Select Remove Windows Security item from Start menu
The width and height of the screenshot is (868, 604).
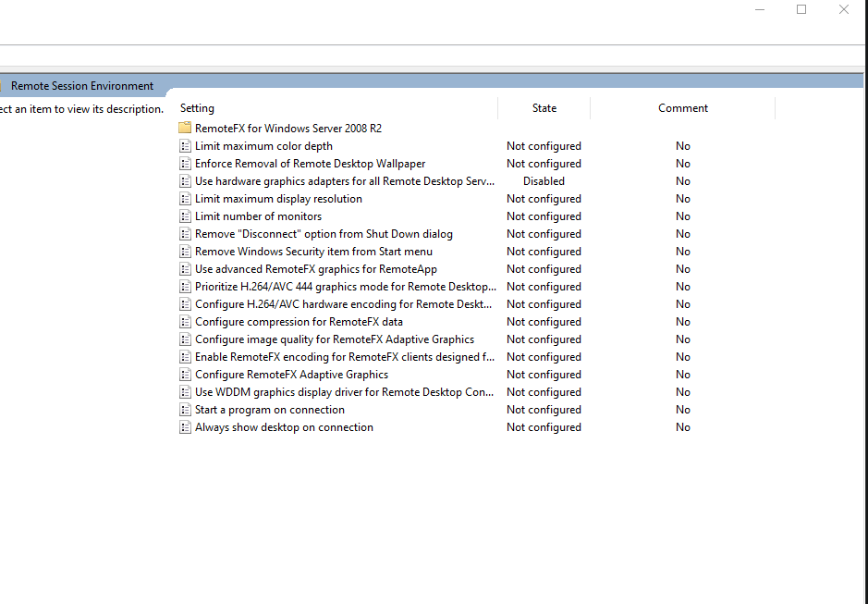point(313,252)
